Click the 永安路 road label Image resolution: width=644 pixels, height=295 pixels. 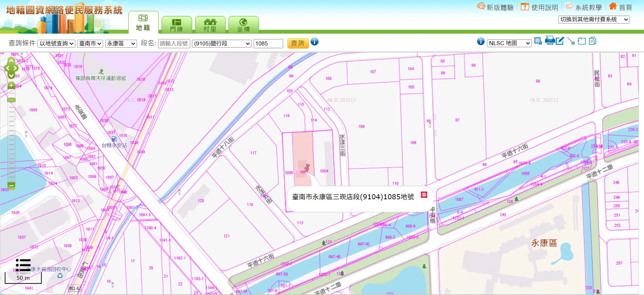pos(81,112)
